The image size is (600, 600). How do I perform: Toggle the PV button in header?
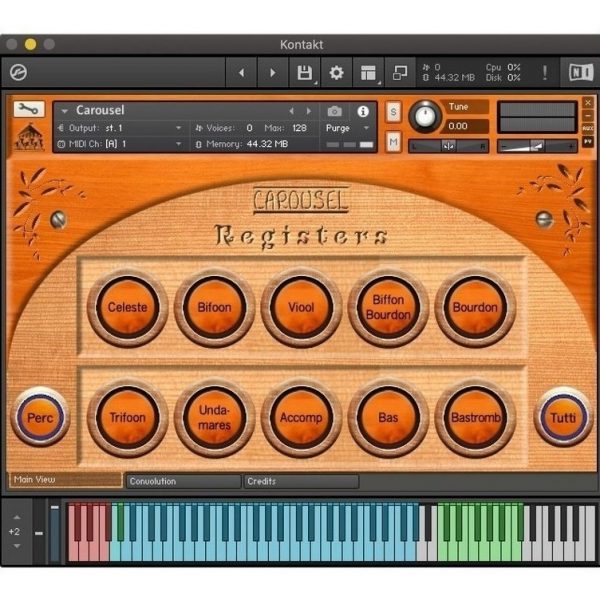pos(588,141)
